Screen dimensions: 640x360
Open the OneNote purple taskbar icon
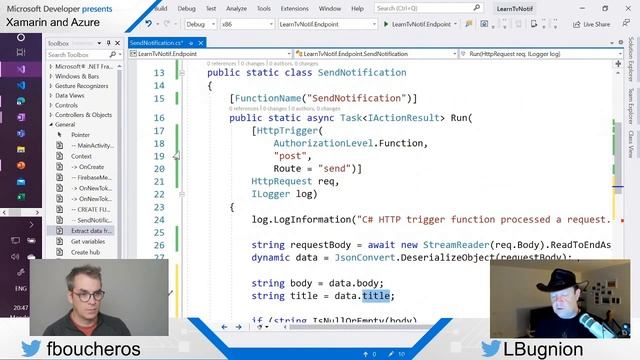[x=21, y=118]
